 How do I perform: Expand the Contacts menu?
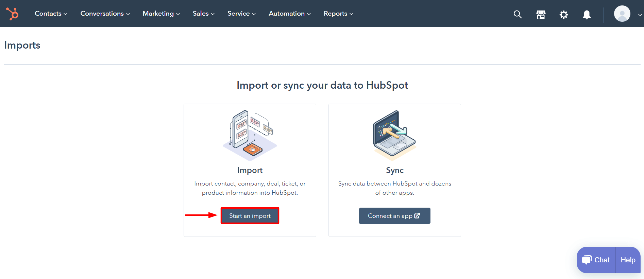coord(51,14)
